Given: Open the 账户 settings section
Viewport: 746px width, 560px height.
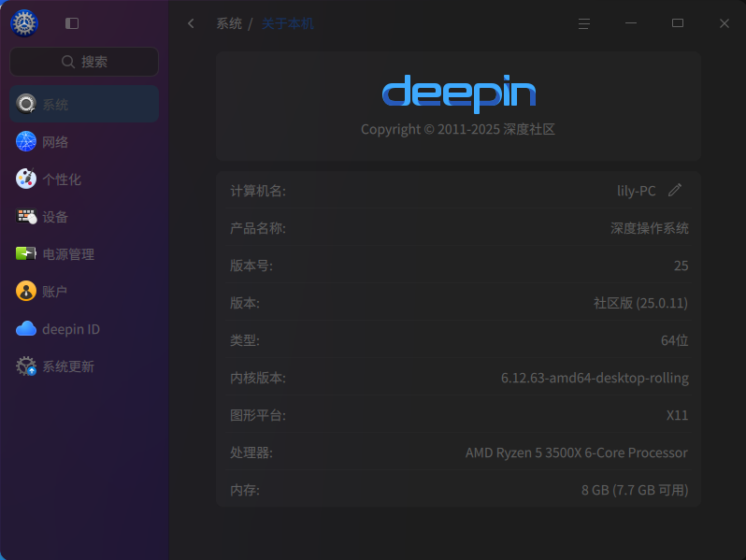Looking at the screenshot, I should point(84,291).
